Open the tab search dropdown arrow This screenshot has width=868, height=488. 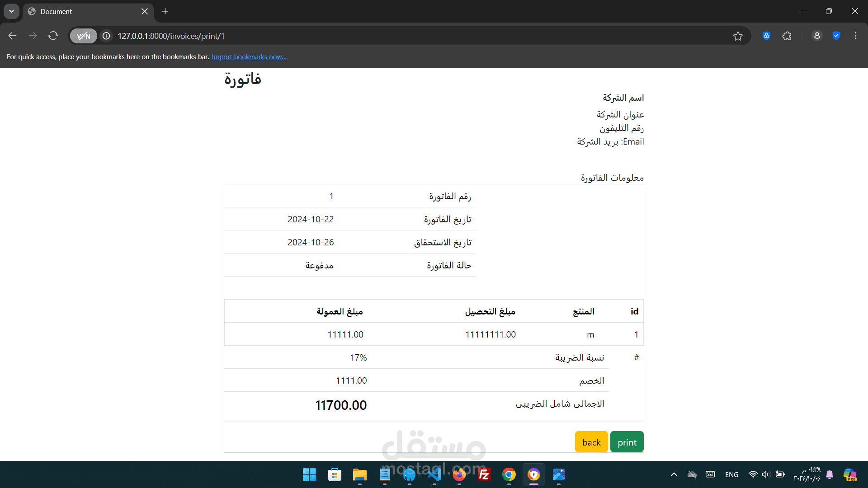click(x=11, y=11)
